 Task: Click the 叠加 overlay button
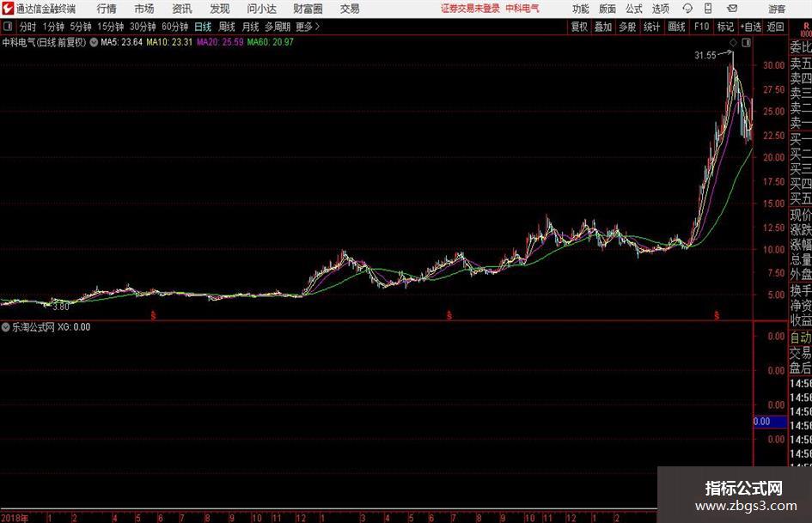tap(603, 27)
